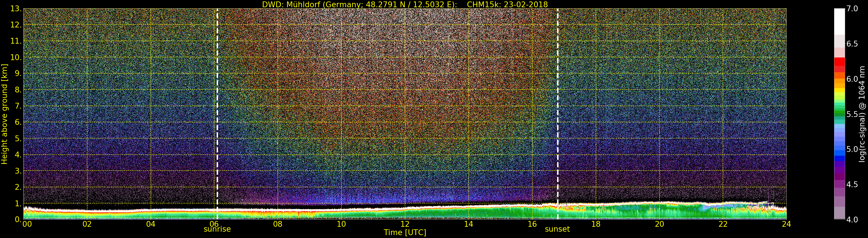The width and height of the screenshot is (868, 238).
Task: Click the time axis tick '12'
Action: tap(405, 224)
